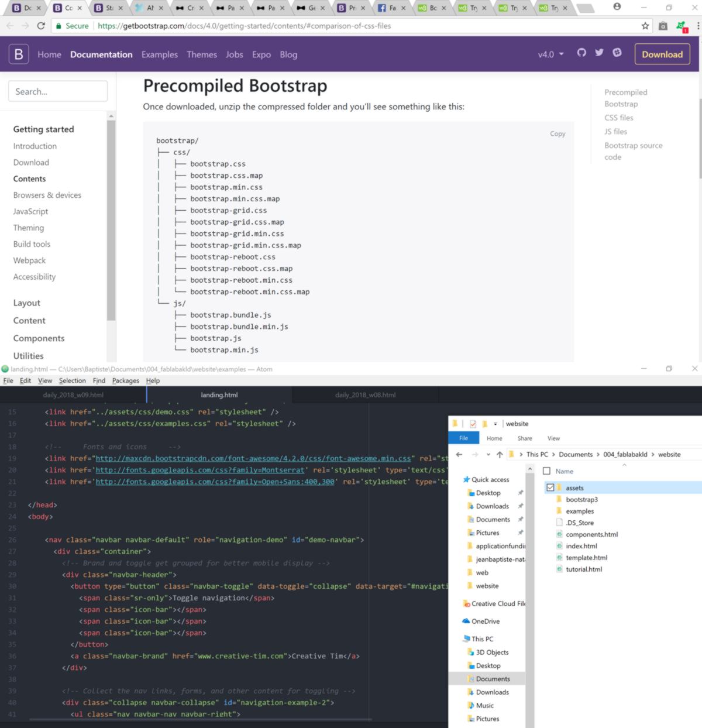Go up one folder in File Explorer
702x728 pixels.
coord(499,454)
